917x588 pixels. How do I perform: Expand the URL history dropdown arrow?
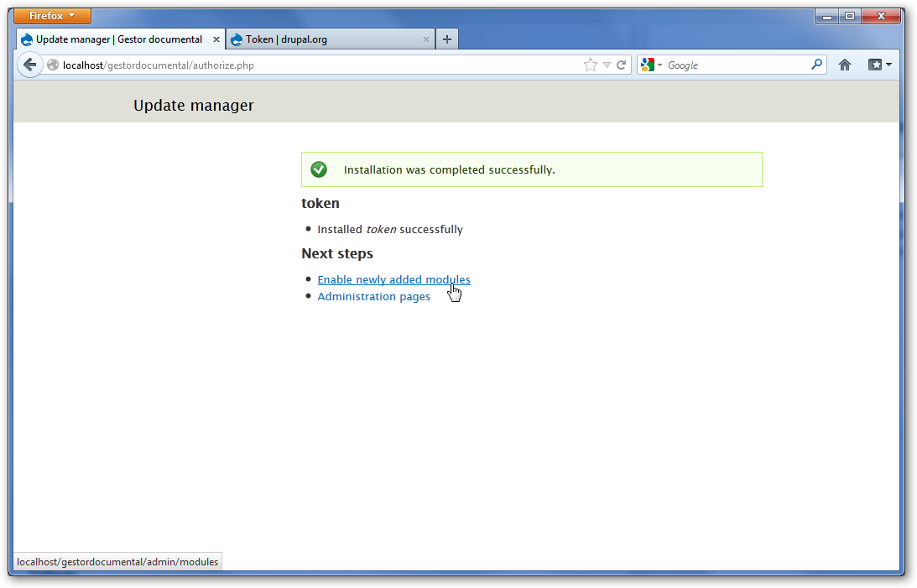pos(607,65)
